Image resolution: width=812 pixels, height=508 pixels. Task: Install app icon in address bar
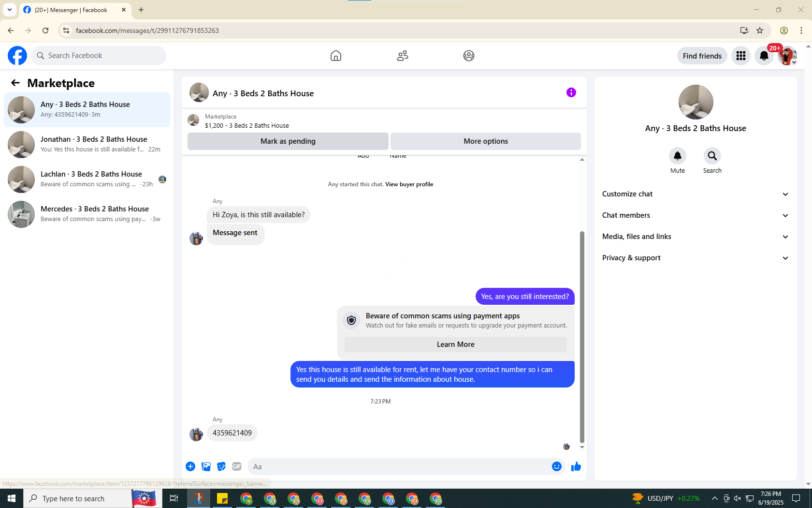[744, 30]
